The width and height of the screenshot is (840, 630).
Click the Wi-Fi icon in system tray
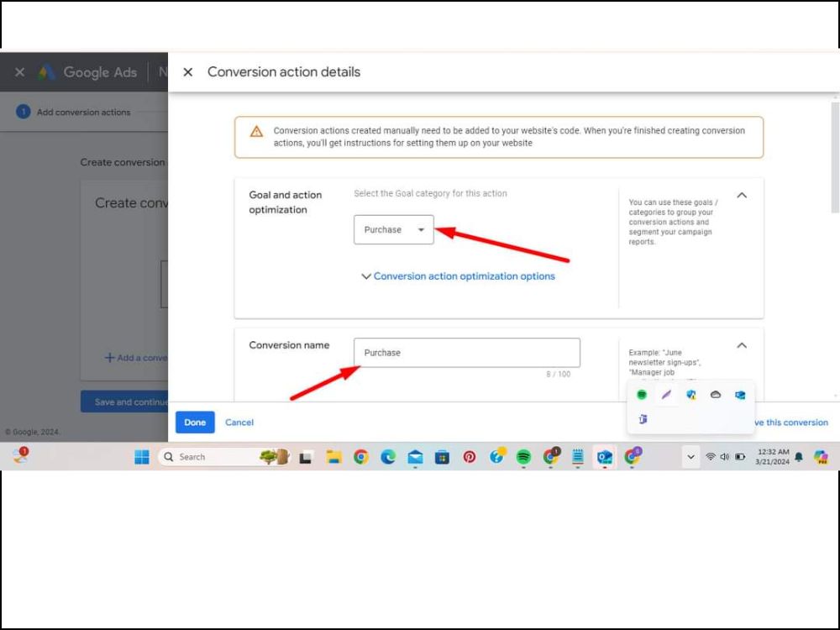point(711,457)
